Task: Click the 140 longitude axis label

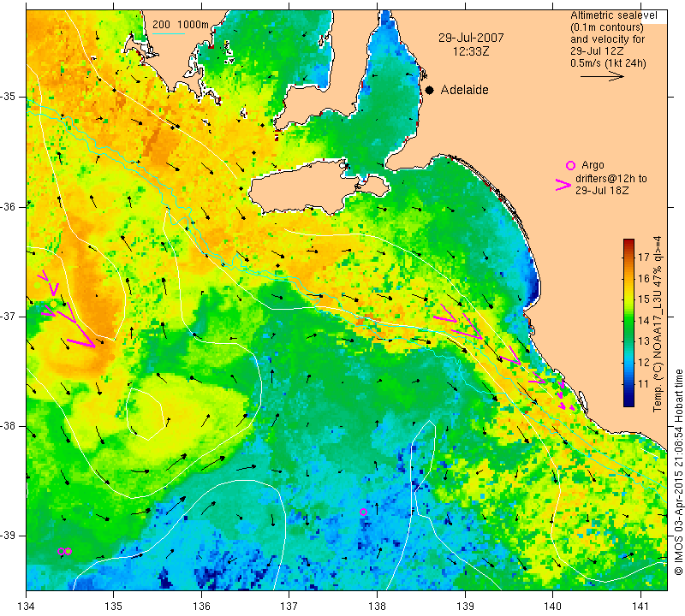Action: [552, 606]
